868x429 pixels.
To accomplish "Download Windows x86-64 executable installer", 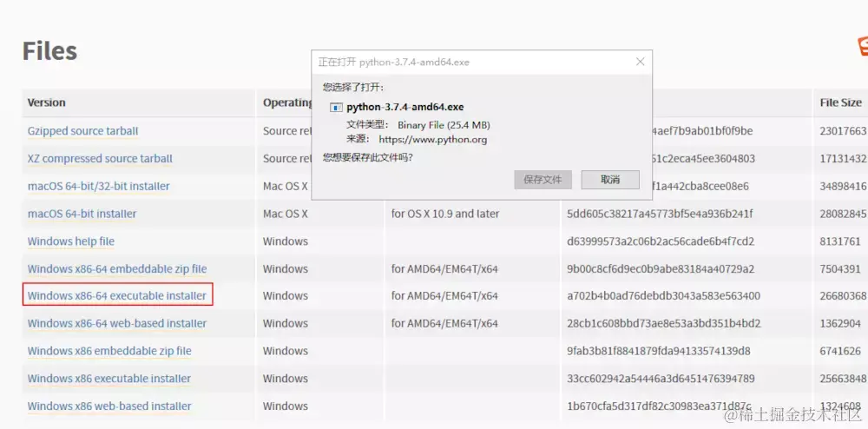I will tap(117, 295).
